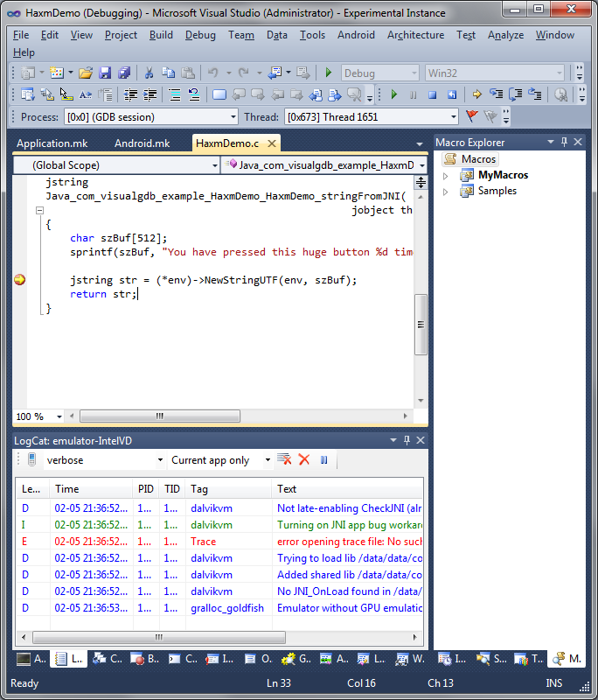Open the active files list dropdown arrow

(419, 143)
